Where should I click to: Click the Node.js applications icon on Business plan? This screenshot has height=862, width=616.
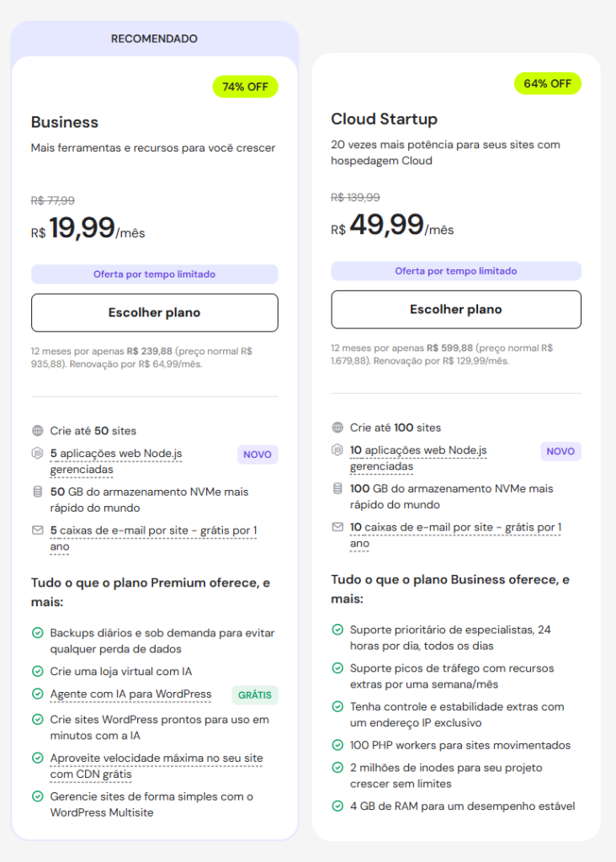38,453
